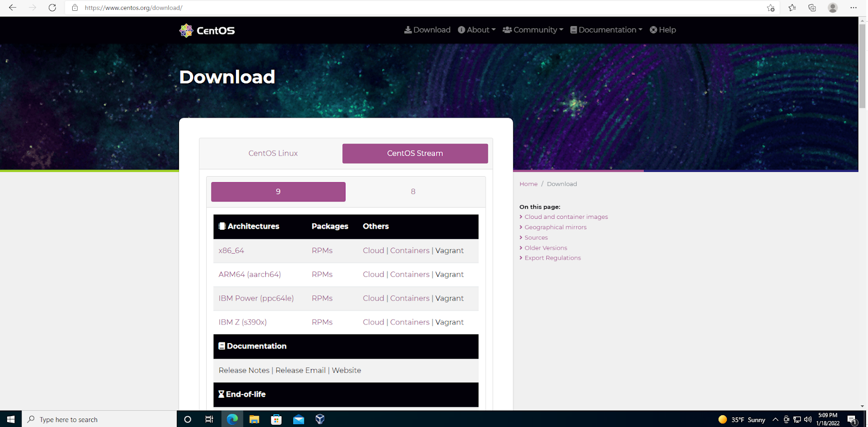Show hidden system tray icons

point(775,419)
